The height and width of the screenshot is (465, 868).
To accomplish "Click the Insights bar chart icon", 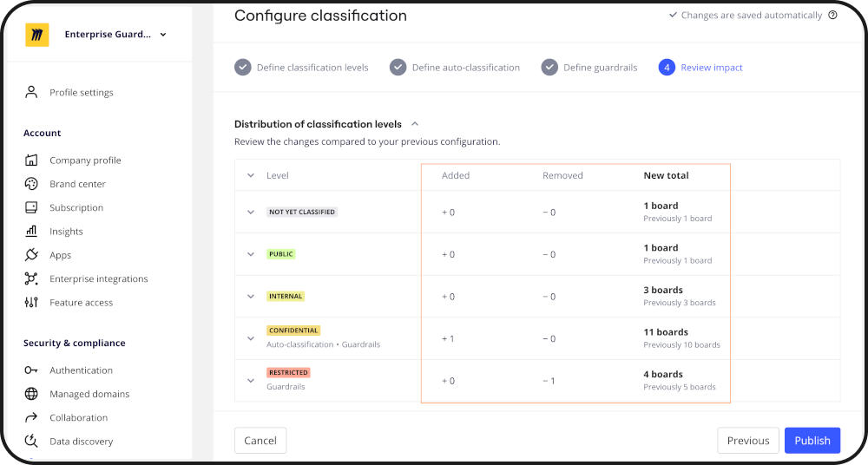I will [31, 232].
